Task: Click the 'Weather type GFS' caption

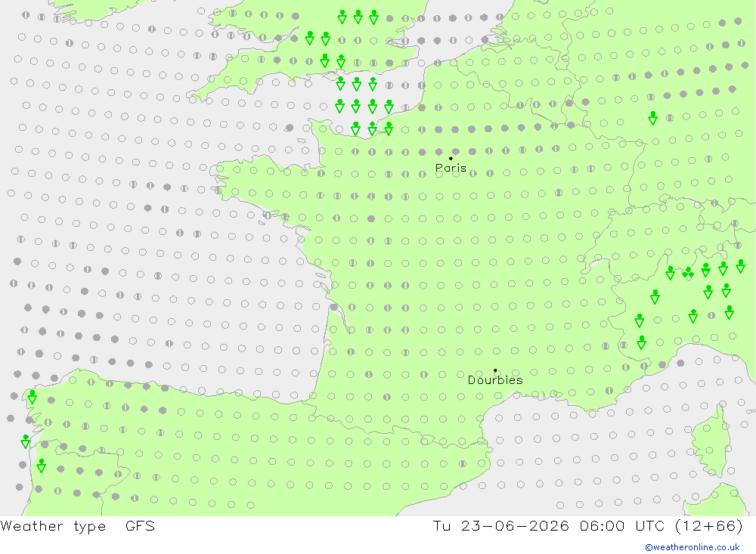Action: point(78,526)
